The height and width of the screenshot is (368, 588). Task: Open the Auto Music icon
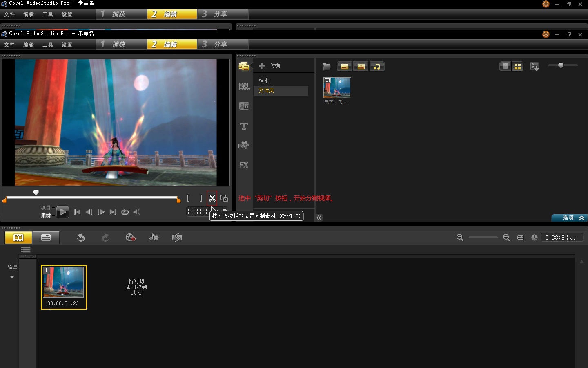pyautogui.click(x=177, y=238)
